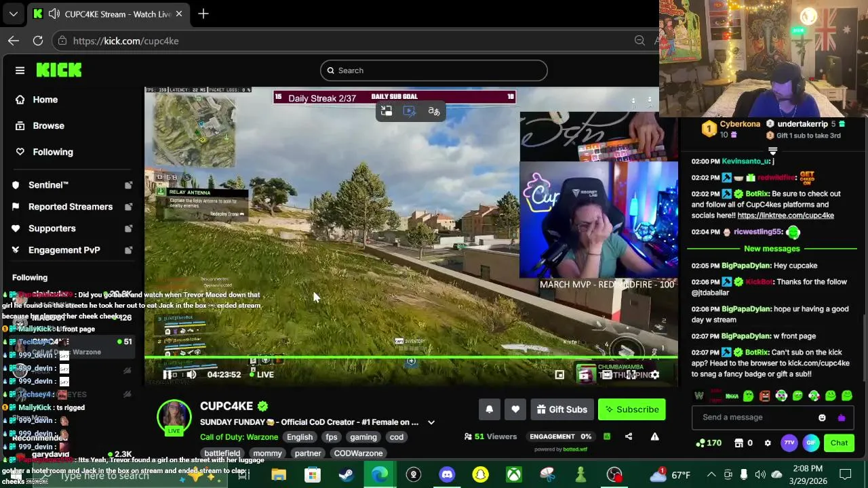Open Steam from the taskbar
868x488 pixels.
click(x=346, y=474)
